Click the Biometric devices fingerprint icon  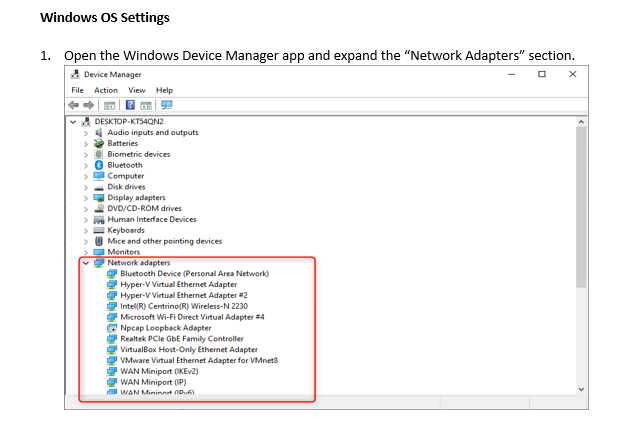pos(98,154)
